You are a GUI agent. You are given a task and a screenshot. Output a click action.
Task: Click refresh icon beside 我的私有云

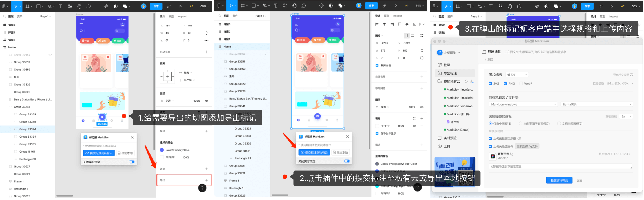click(466, 81)
